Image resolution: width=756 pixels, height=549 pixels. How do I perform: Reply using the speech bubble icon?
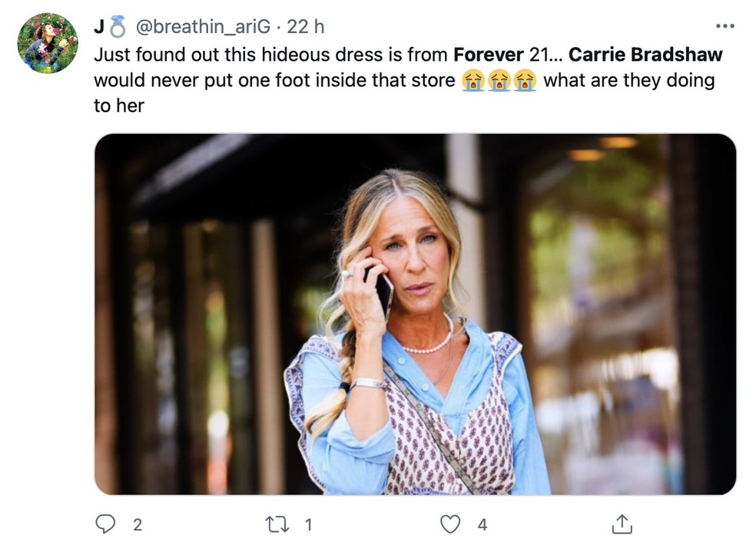pos(105,524)
